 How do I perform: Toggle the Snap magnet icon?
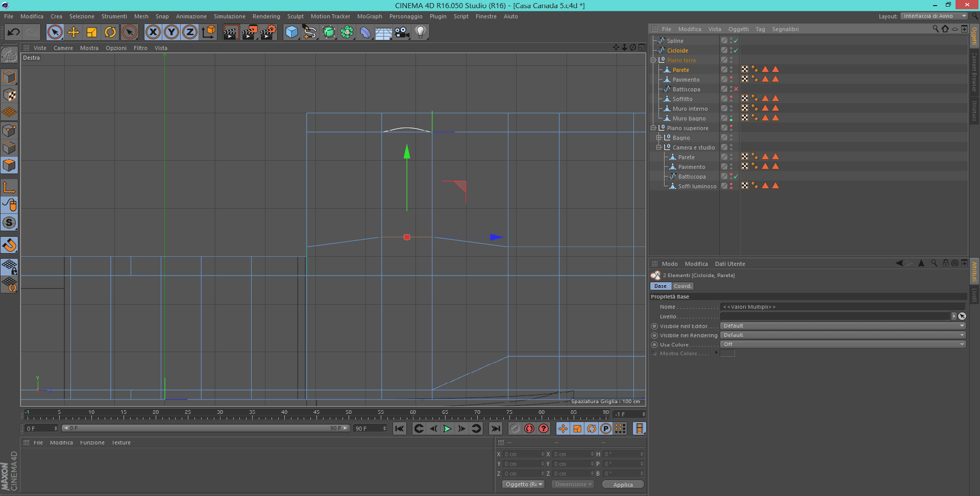point(9,245)
